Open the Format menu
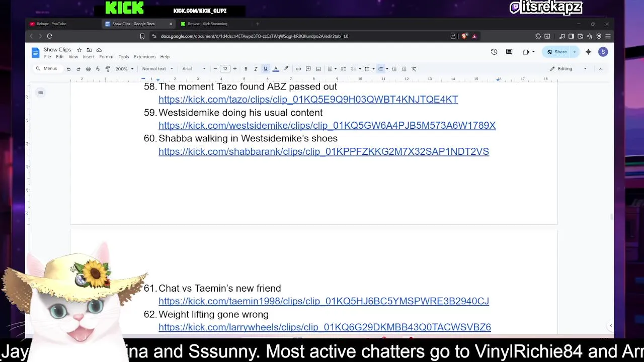The width and height of the screenshot is (644, 362). point(106,57)
